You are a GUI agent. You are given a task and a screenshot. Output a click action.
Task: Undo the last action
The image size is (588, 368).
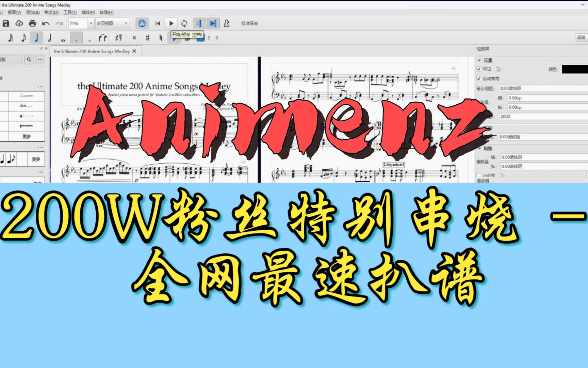46,24
